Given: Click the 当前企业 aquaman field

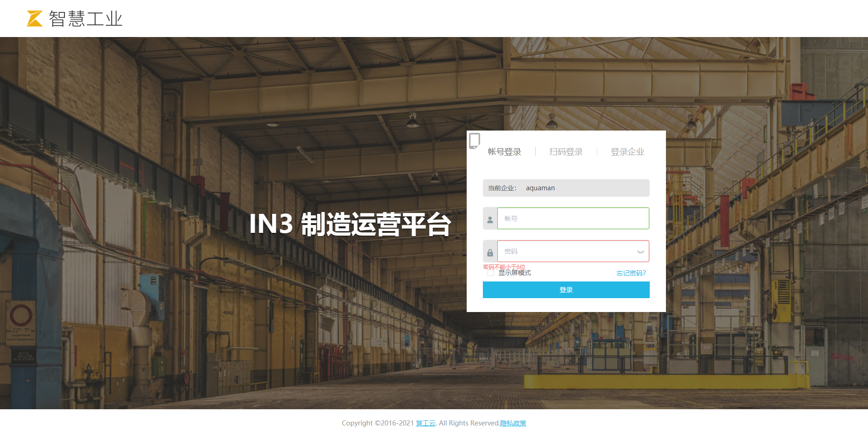Looking at the screenshot, I should click(566, 188).
